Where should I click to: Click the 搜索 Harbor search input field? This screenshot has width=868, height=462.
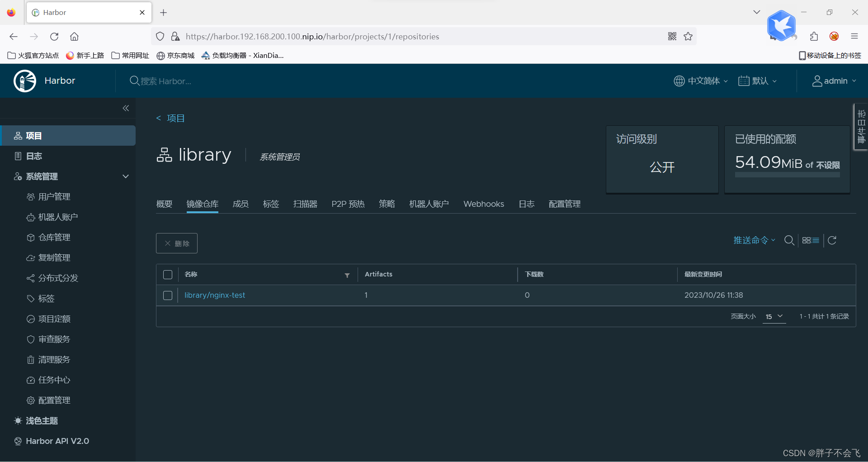coord(190,81)
